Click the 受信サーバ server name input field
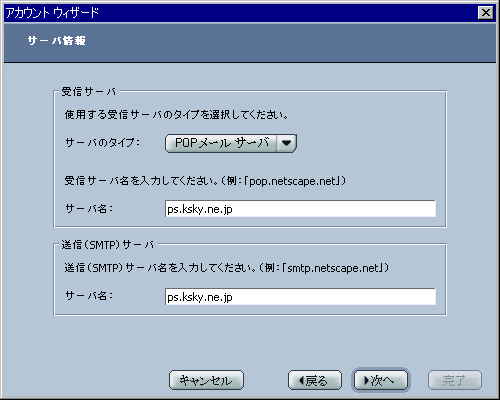The image size is (500, 400). (x=300, y=209)
